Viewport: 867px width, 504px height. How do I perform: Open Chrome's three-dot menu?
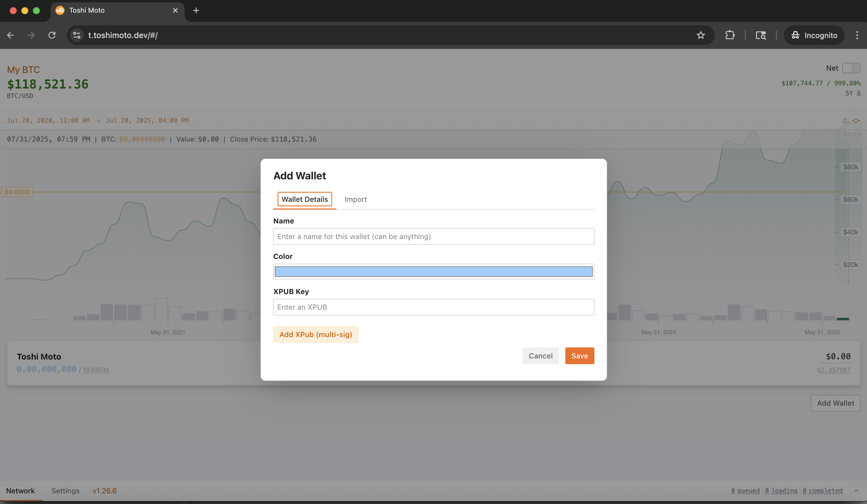857,35
